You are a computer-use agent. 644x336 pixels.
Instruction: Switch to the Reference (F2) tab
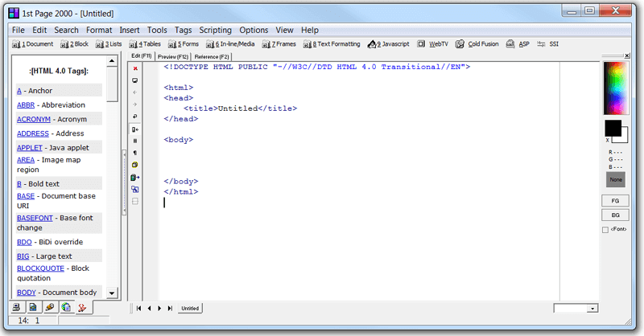(x=212, y=56)
